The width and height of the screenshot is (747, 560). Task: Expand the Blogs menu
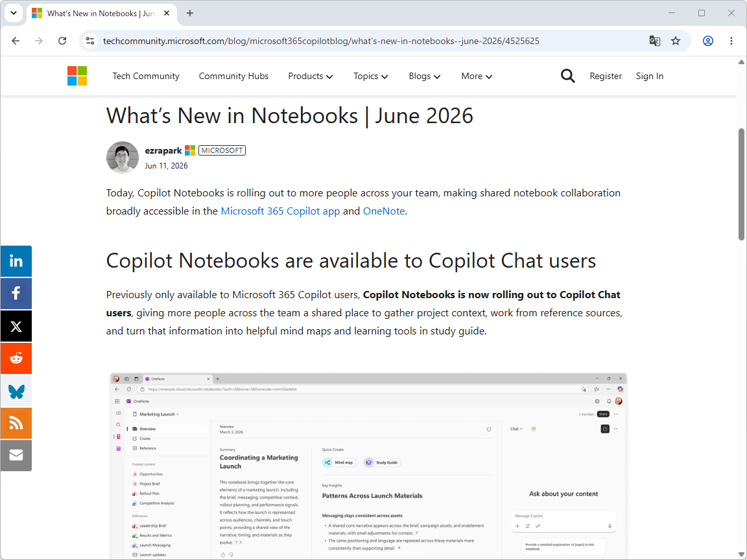click(425, 76)
